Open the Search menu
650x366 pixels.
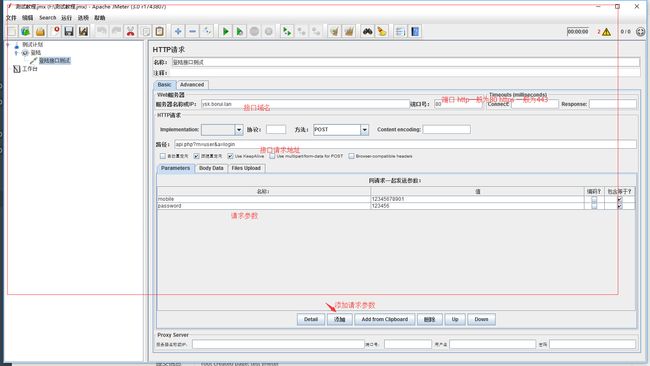48,18
